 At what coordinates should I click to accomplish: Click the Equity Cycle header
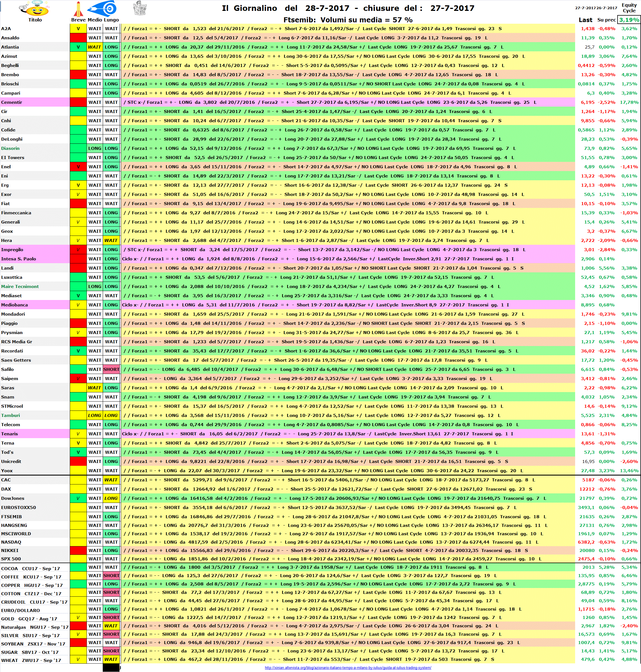point(629,8)
